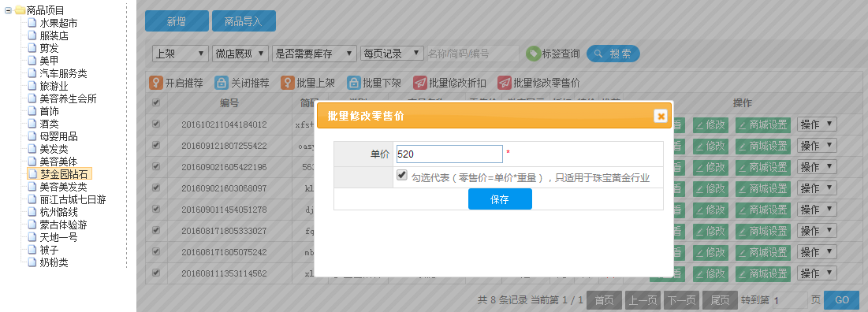868x312 pixels.
Task: Click the 搜索 search button
Action: tap(613, 54)
